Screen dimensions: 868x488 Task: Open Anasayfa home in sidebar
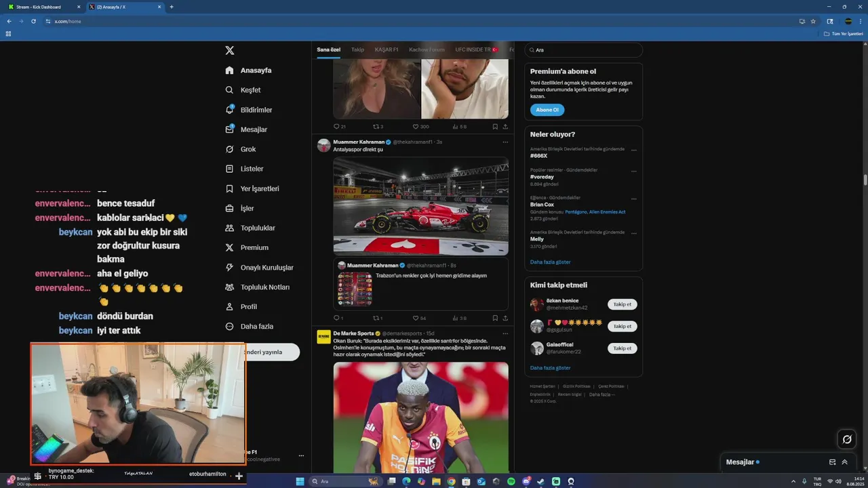tap(248, 70)
